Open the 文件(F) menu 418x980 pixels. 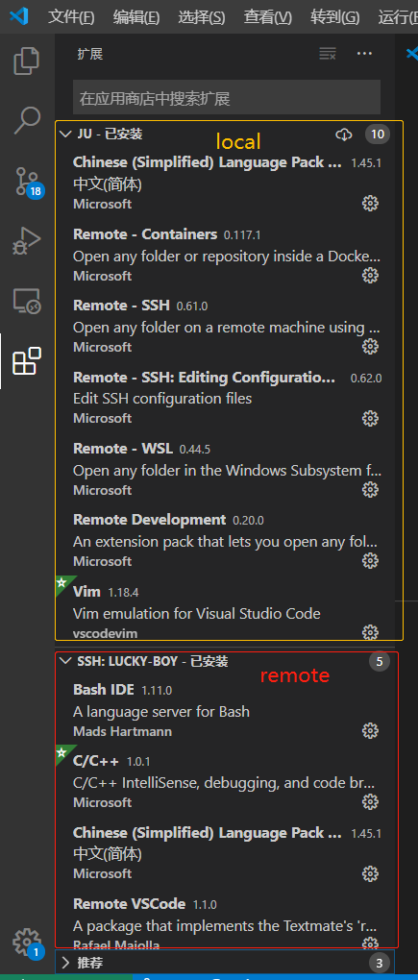71,17
